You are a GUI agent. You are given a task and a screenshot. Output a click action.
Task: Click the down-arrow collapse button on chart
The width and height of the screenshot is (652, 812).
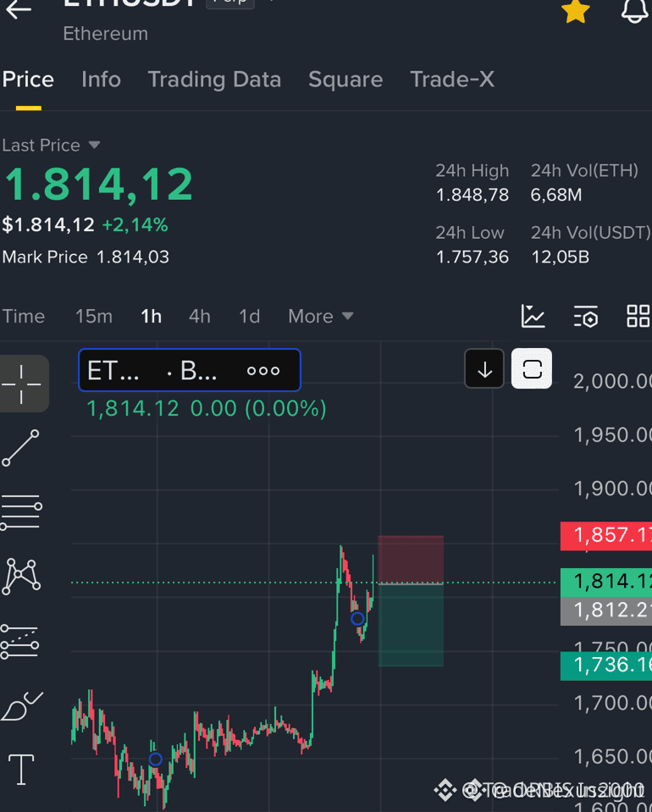(484, 369)
